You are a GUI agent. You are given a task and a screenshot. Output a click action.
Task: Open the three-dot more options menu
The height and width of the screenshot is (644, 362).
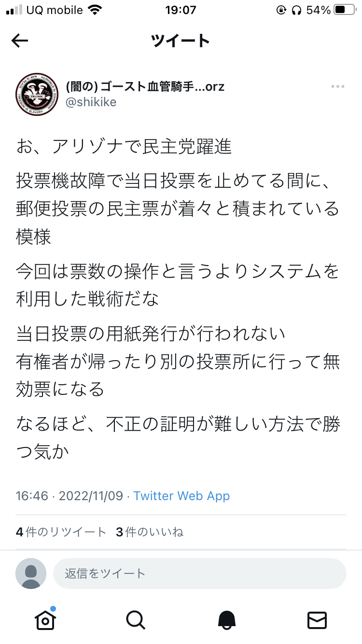tap(337, 86)
